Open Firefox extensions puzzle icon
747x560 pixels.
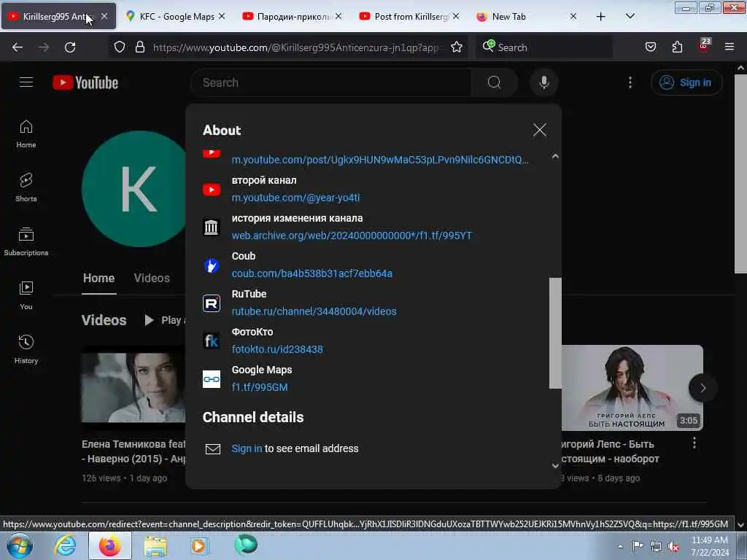677,47
